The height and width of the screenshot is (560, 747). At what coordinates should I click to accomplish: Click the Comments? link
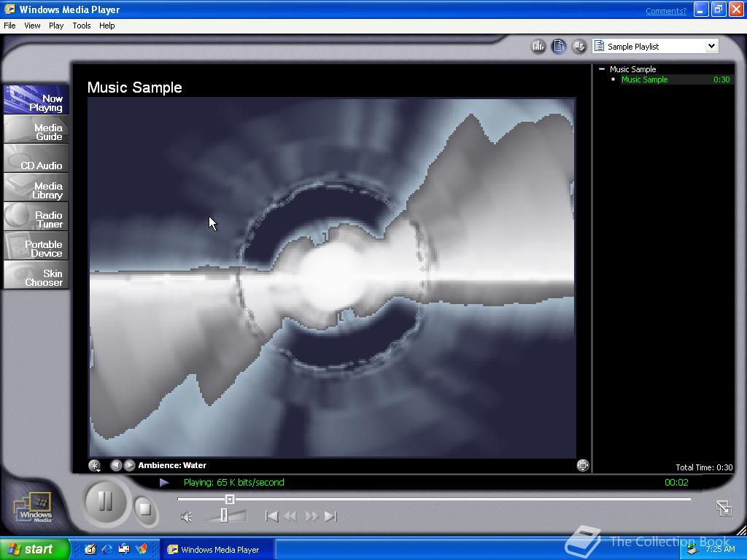pos(666,11)
